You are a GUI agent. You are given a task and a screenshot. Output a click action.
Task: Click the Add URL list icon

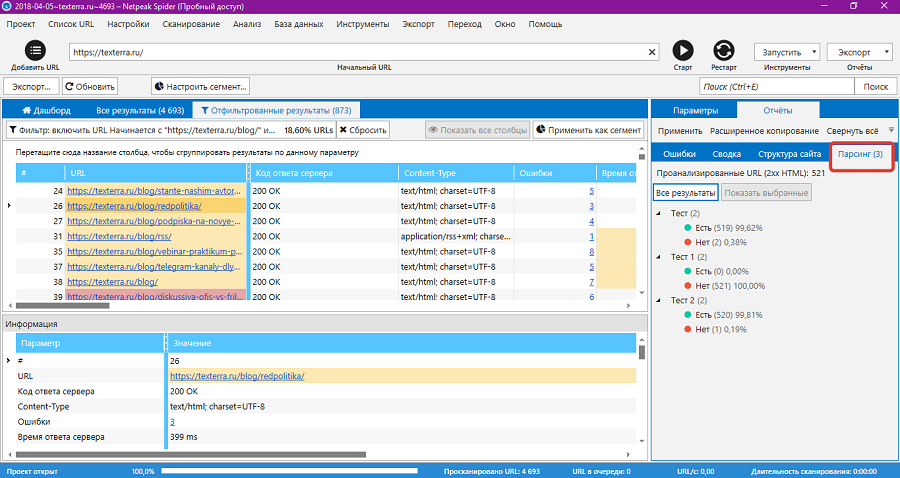[x=35, y=50]
